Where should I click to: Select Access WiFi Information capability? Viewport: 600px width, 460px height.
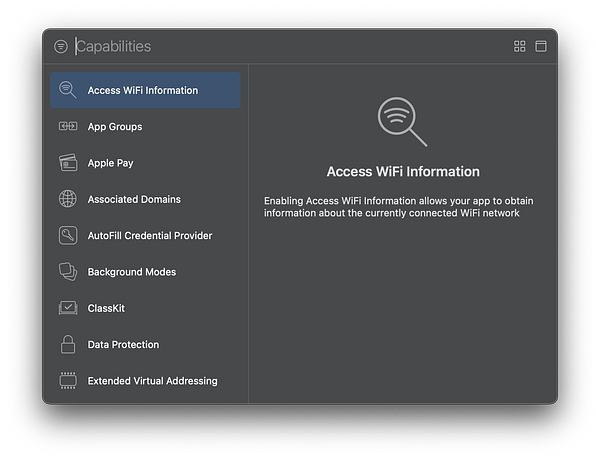[143, 90]
